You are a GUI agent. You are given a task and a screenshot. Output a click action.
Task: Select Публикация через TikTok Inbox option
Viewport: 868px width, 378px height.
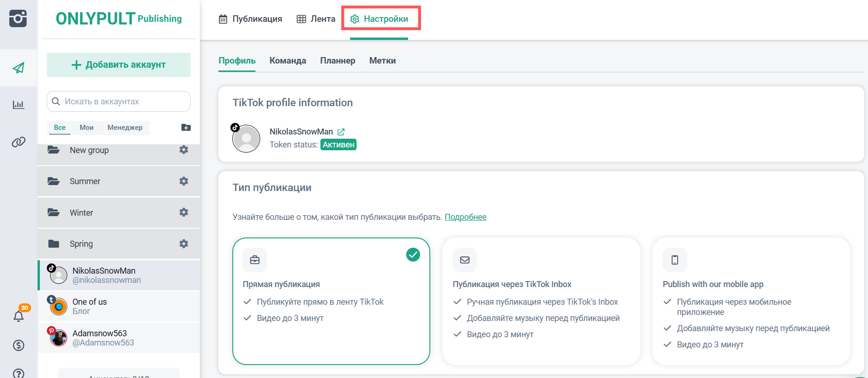[x=541, y=301]
